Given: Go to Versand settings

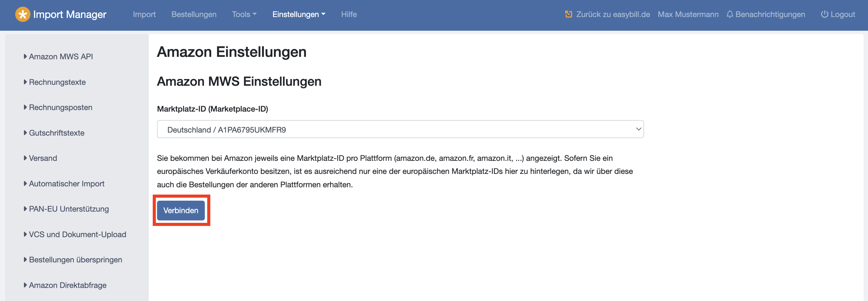Looking at the screenshot, I should [x=43, y=158].
